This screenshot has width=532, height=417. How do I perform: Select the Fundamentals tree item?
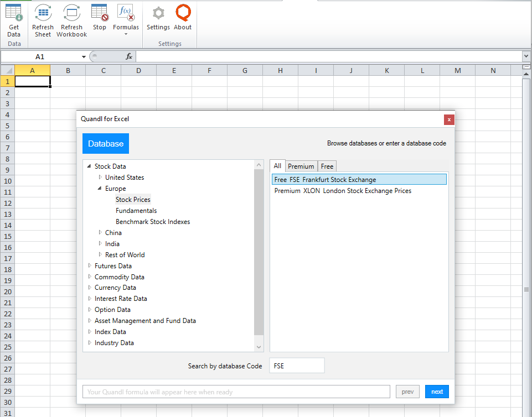[x=136, y=211]
